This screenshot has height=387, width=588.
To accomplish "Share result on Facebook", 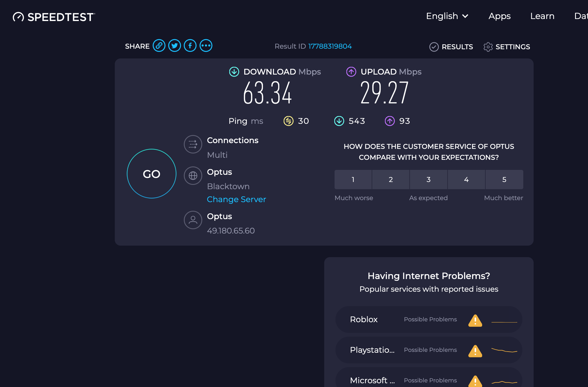I will click(x=190, y=45).
